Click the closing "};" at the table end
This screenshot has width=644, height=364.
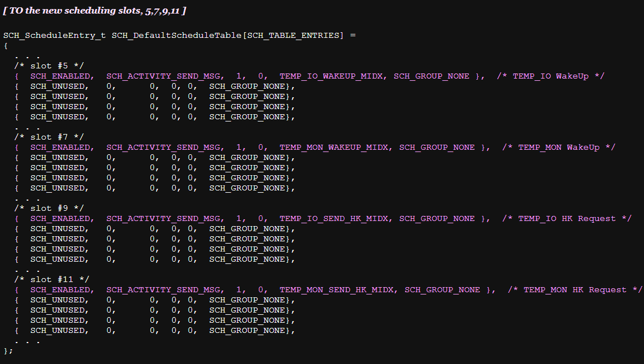click(x=8, y=351)
